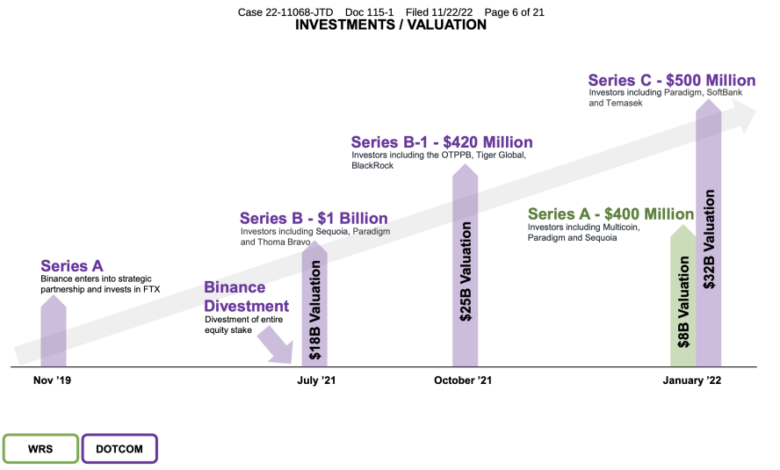Click the Series C - $500 Million heading
This screenshot has height=470, width=780.
(x=670, y=80)
